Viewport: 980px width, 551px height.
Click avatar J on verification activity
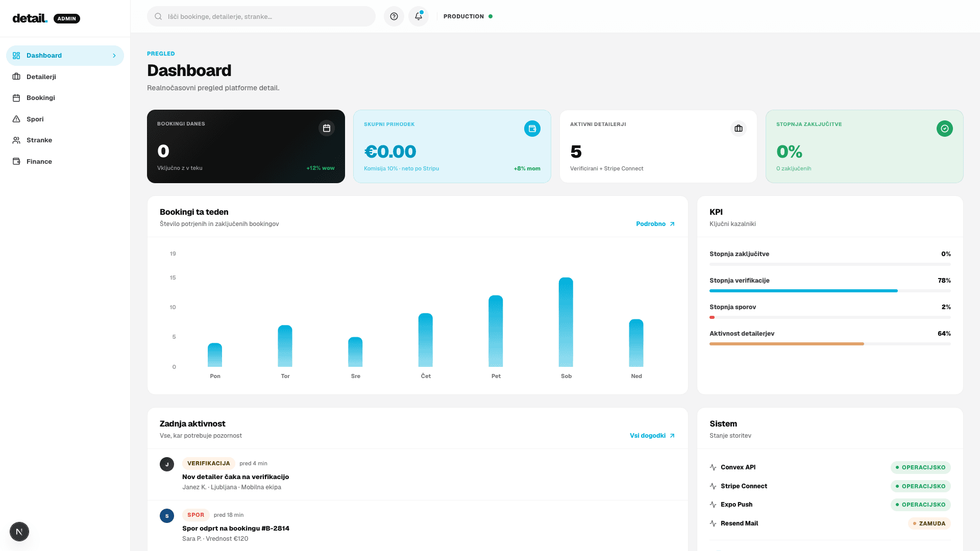click(x=167, y=464)
